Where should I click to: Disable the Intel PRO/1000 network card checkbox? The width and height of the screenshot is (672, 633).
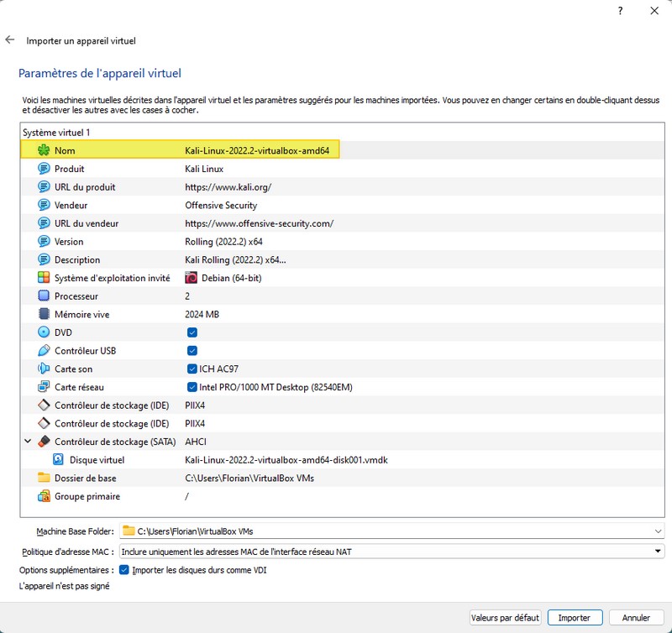pyautogui.click(x=192, y=387)
